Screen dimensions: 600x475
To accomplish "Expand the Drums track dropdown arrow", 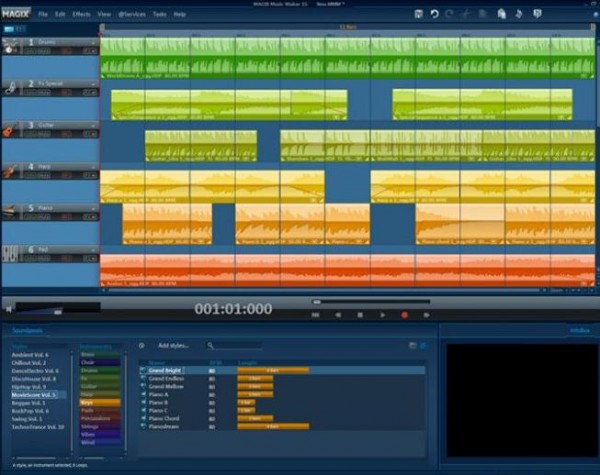I will [94, 43].
